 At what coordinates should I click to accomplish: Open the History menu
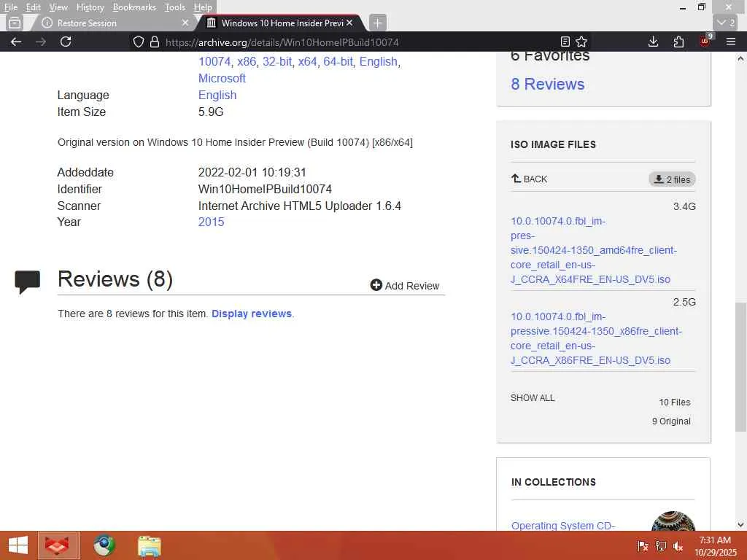click(x=90, y=7)
